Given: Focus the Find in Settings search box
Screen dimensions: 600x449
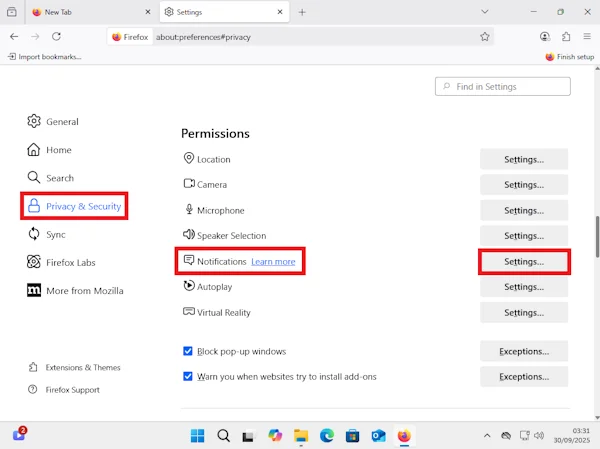Looking at the screenshot, I should click(x=502, y=87).
